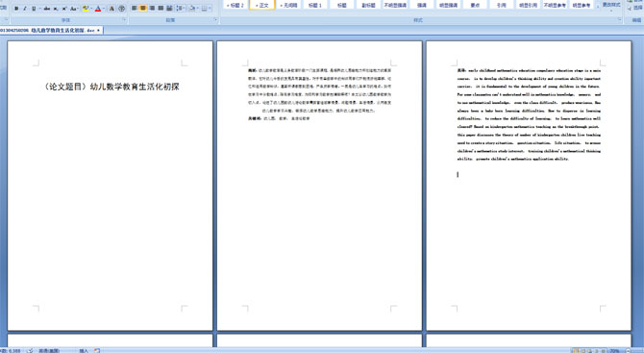Click the character shading A icon

(x=111, y=9)
